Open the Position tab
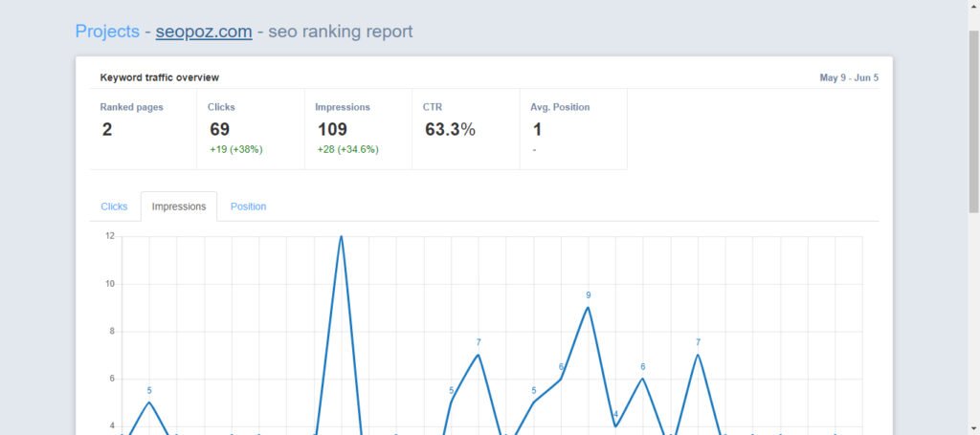 (248, 207)
